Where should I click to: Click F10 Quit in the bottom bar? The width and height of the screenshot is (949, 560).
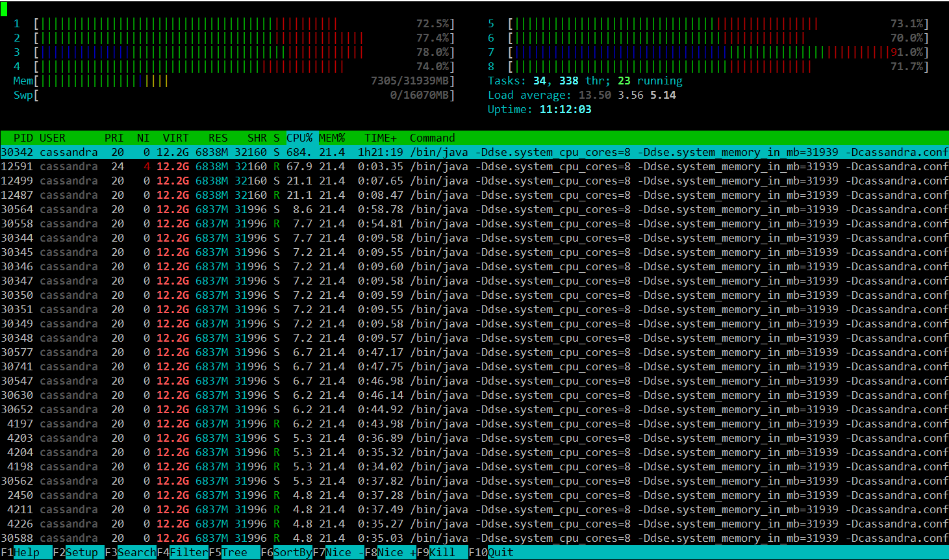[x=490, y=553]
